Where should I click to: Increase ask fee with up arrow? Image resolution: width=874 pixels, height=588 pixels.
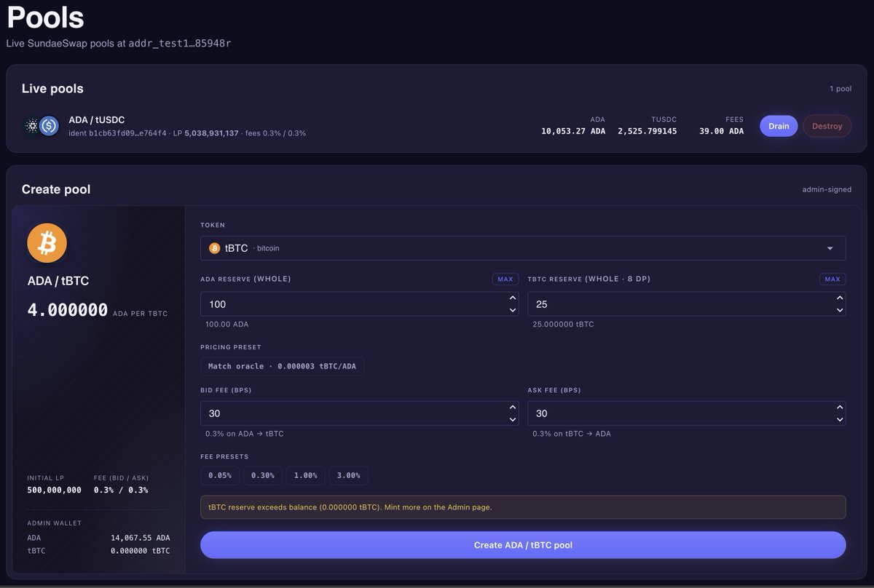coord(840,408)
